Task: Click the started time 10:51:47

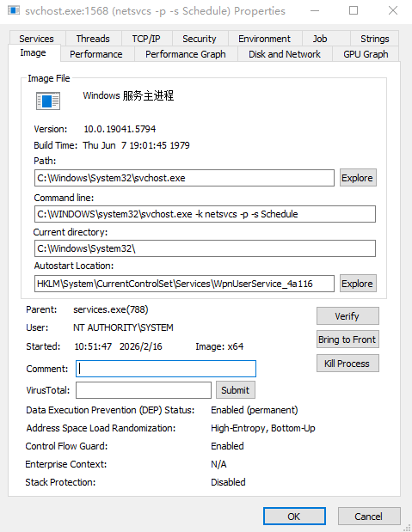Action: click(93, 346)
